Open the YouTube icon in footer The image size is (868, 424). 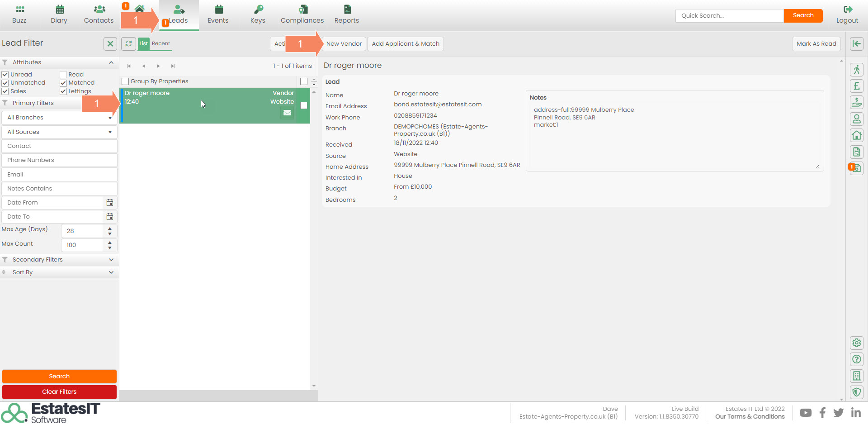point(805,413)
